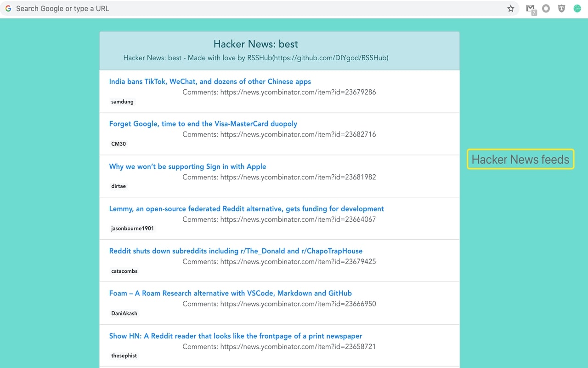This screenshot has height=368, width=588.
Task: Click author tag CM30
Action: (x=119, y=144)
